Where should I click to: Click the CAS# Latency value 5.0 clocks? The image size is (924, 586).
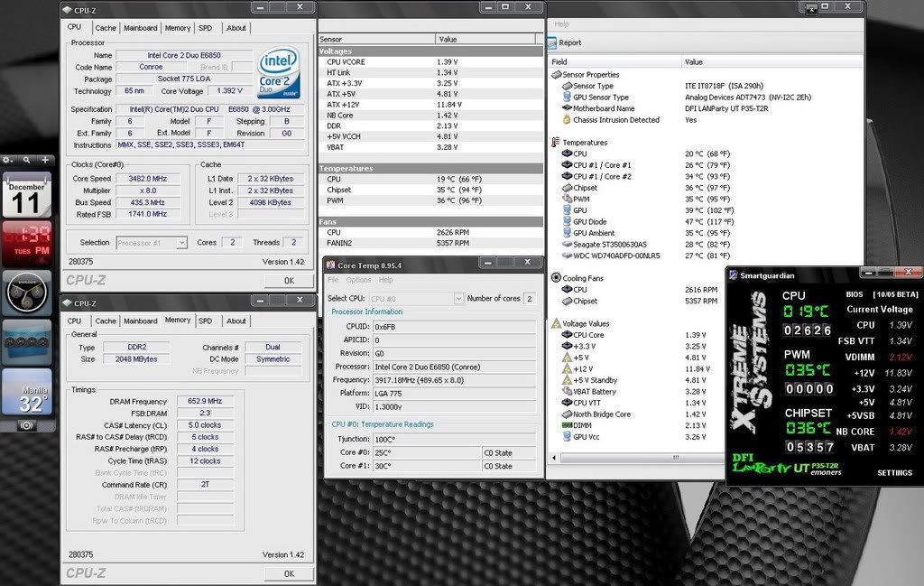(x=205, y=425)
